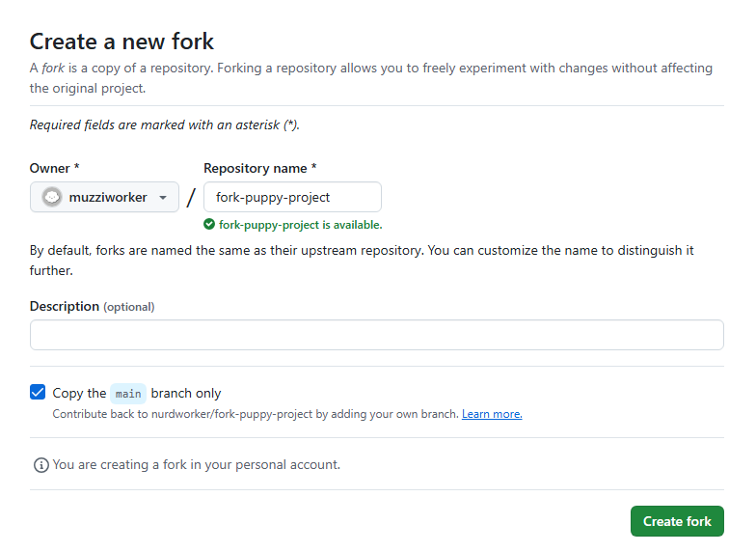Click the required fields asterisk note

click(165, 124)
